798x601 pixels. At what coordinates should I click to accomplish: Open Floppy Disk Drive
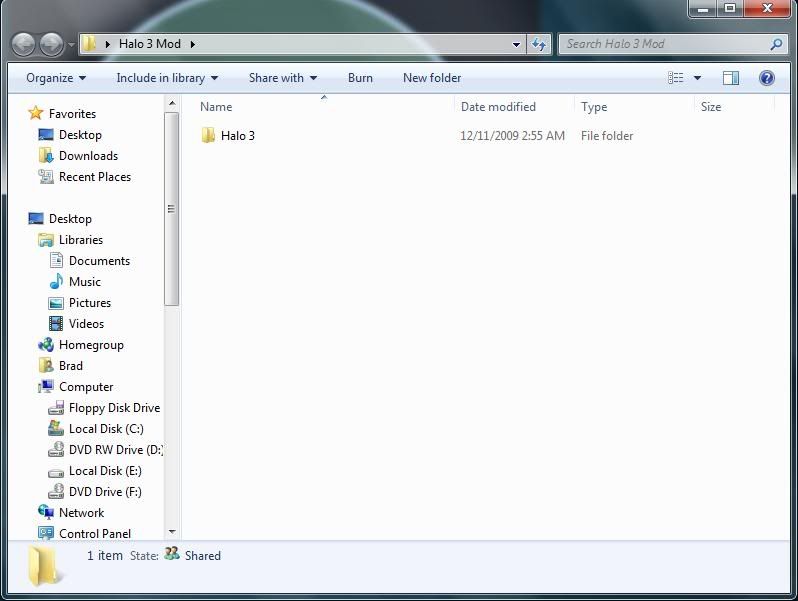[115, 408]
